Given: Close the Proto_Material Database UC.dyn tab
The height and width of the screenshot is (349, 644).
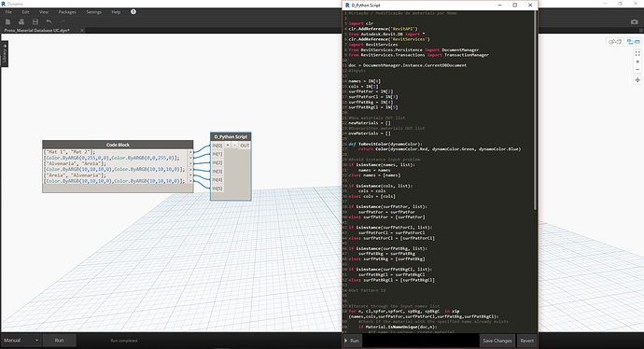Looking at the screenshot, I should click(82, 31).
